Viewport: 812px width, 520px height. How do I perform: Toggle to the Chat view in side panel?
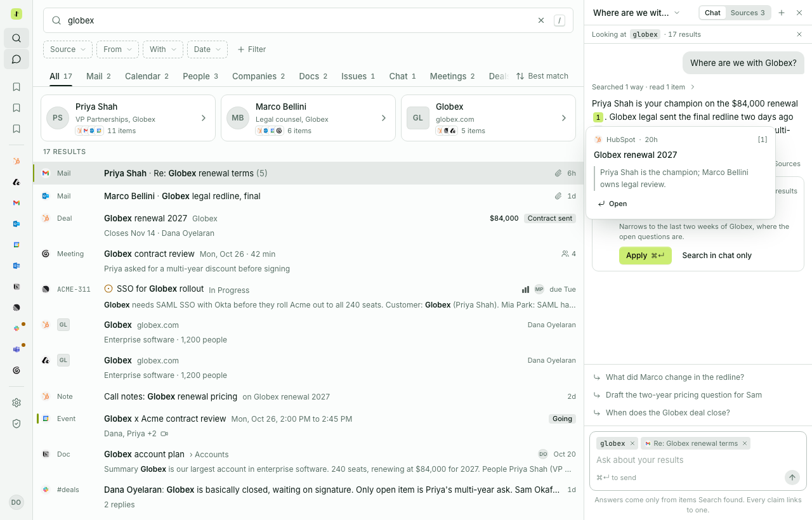tap(712, 13)
